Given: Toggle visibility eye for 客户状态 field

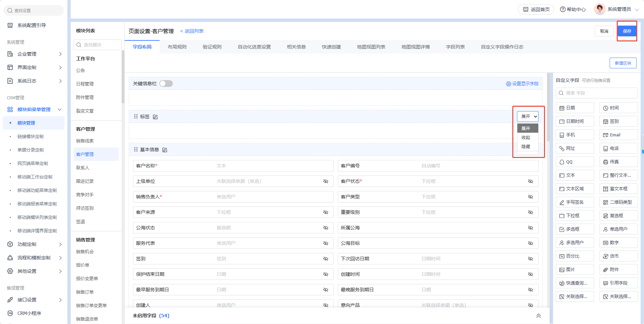Looking at the screenshot, I should click(x=530, y=181).
